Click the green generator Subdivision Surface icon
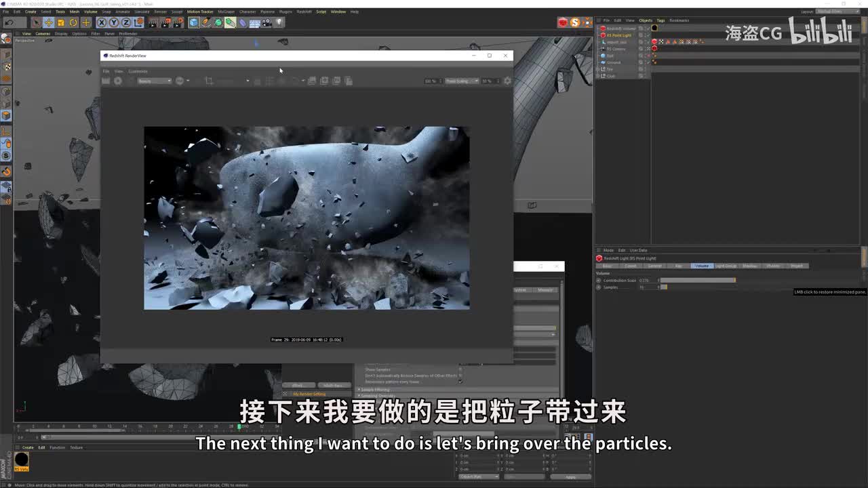 coord(218,22)
